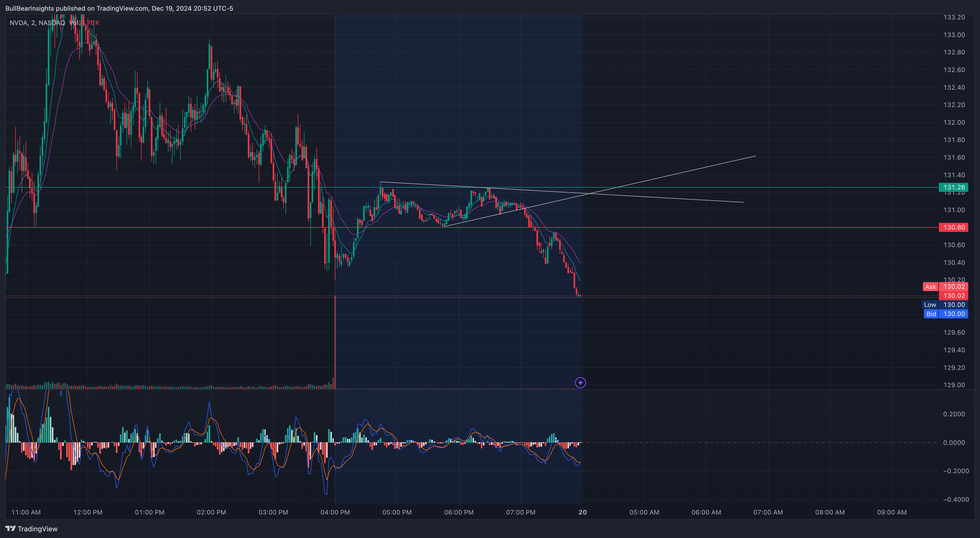Viewport: 980px width, 538px height.
Task: Click the 09:00 AM time axis label
Action: tap(892, 512)
